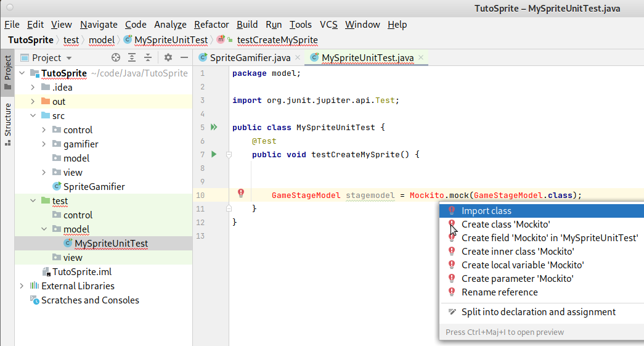Viewport: 644px width, 346px height.
Task: Select 'Rename reference' quick fix
Action: [499, 292]
